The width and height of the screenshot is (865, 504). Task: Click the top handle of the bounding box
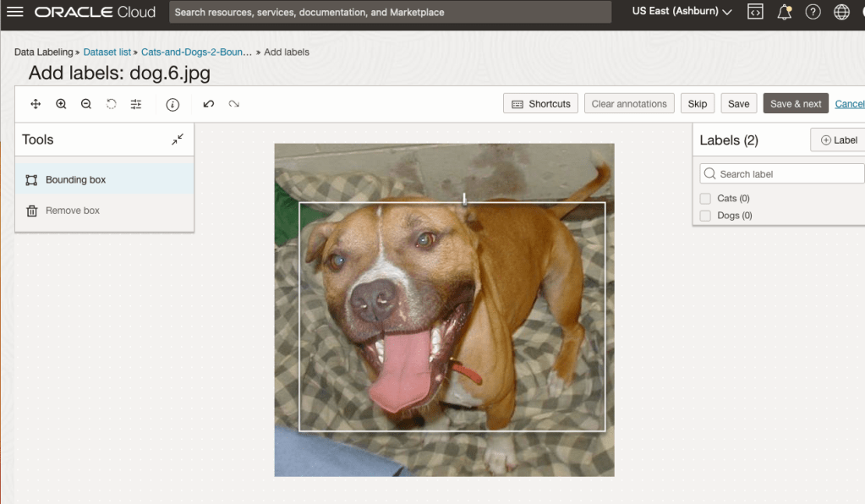464,200
